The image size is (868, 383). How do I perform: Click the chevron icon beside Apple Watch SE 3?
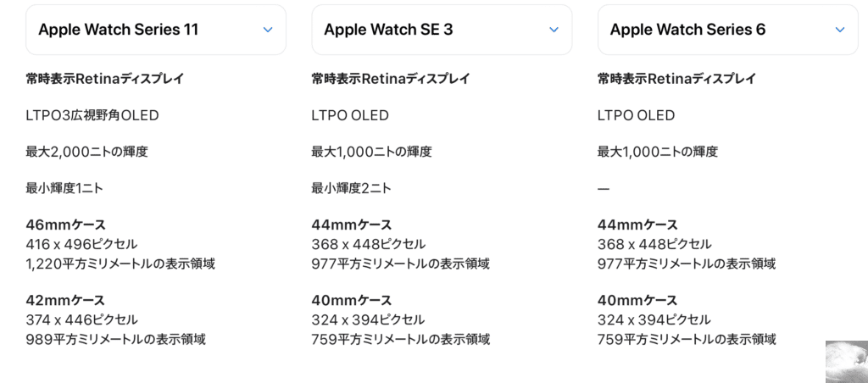(554, 30)
